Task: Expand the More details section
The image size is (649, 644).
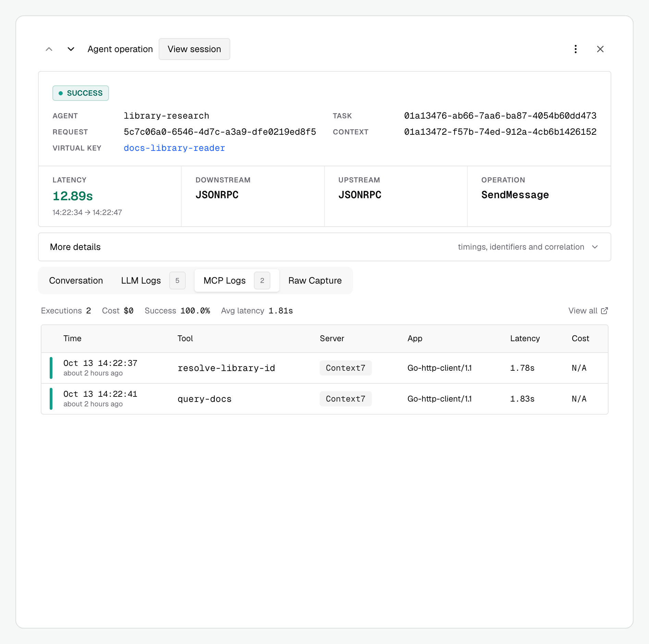Action: pyautogui.click(x=324, y=247)
